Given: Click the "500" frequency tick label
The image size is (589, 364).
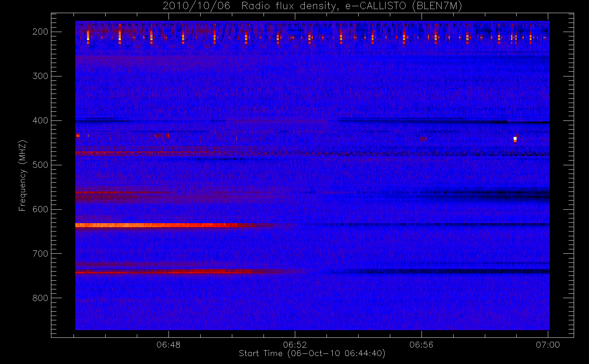Looking at the screenshot, I should pyautogui.click(x=40, y=165).
